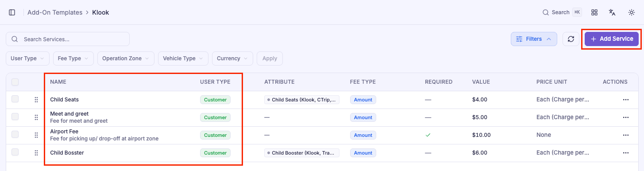Click the PRICE UNIT column header
The image size is (644, 171).
pyautogui.click(x=551, y=82)
